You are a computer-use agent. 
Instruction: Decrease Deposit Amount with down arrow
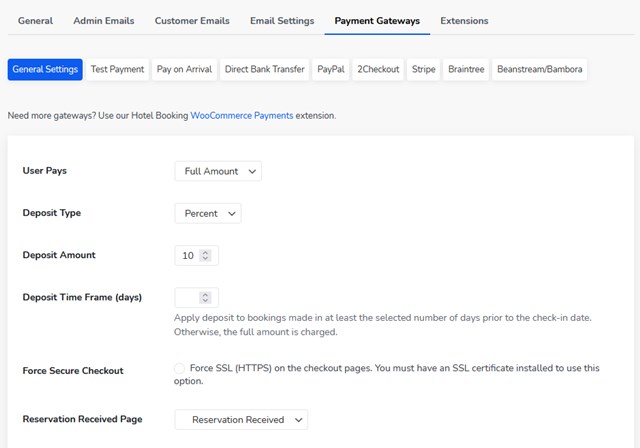point(205,258)
